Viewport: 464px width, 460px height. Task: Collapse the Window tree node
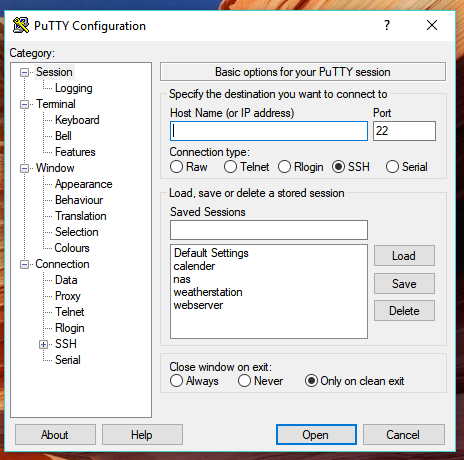tap(24, 168)
